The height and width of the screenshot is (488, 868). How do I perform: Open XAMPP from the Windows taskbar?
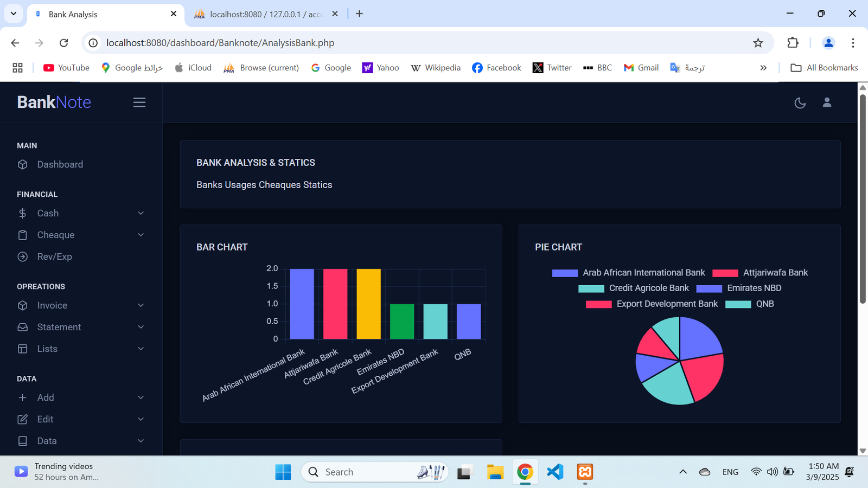coord(585,472)
